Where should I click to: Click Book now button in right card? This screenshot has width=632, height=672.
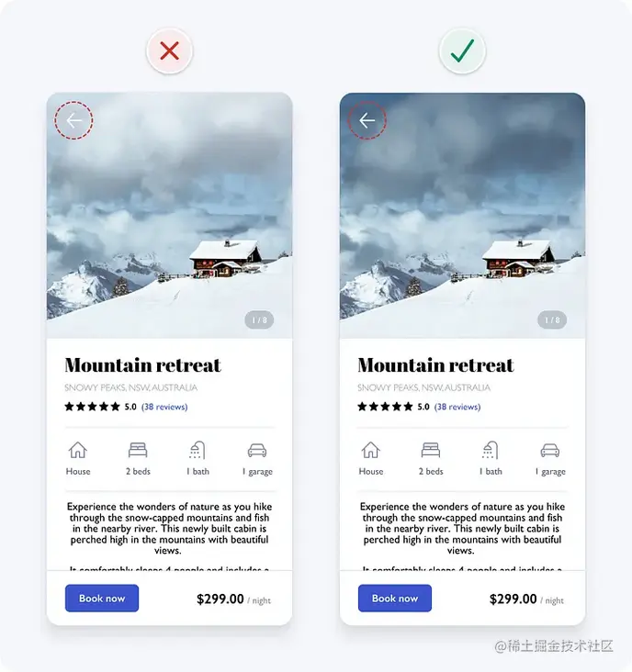395,598
